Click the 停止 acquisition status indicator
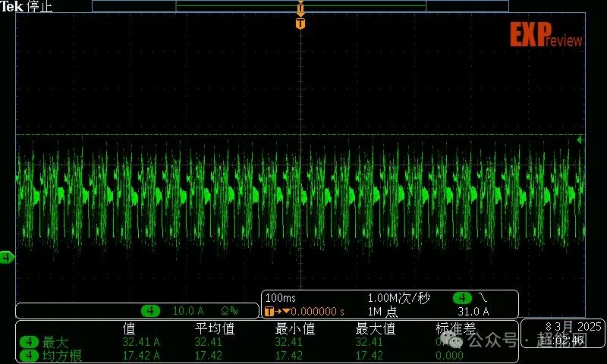607x364 pixels. [39, 7]
